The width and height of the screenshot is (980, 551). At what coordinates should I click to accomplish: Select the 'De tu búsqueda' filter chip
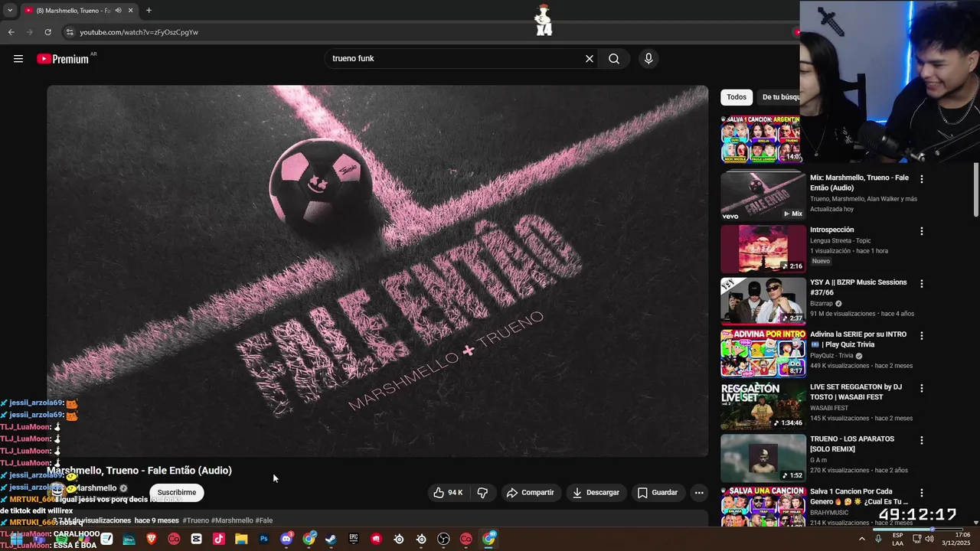[x=779, y=97]
